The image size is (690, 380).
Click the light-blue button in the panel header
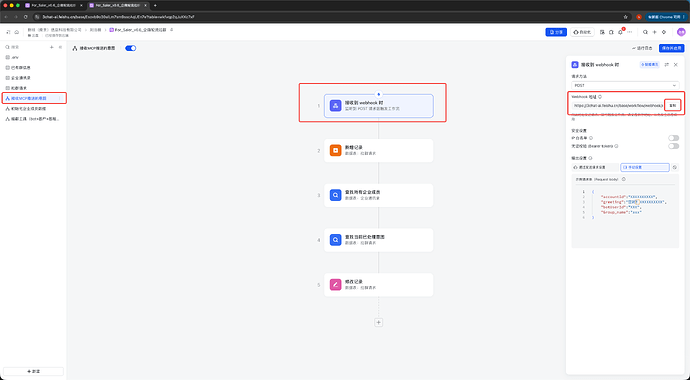click(650, 65)
